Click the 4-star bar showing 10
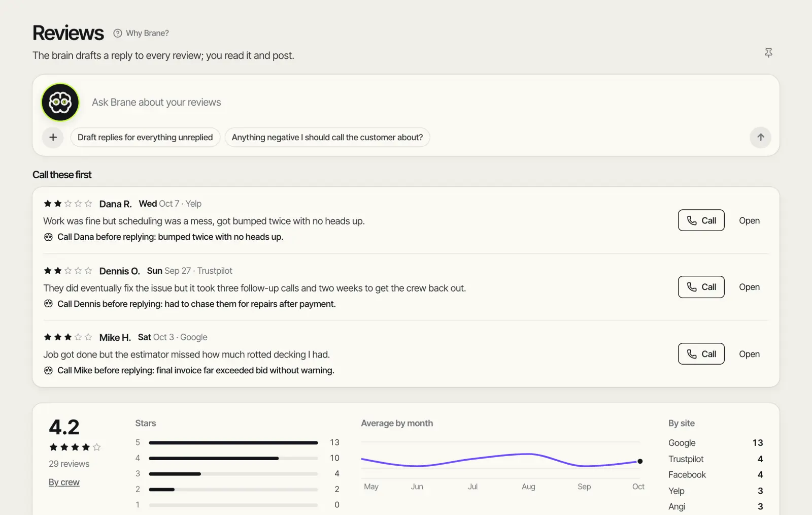Viewport: 812px width, 515px height. click(233, 458)
